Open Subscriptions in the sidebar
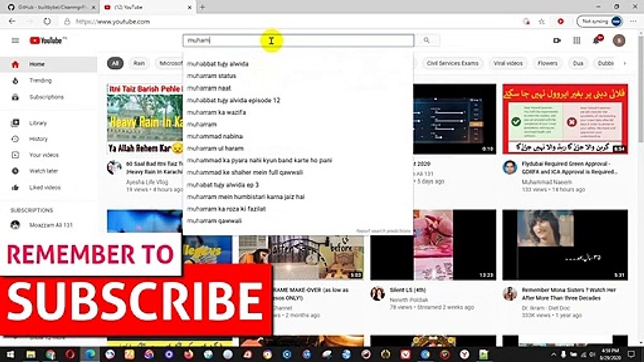 point(48,97)
